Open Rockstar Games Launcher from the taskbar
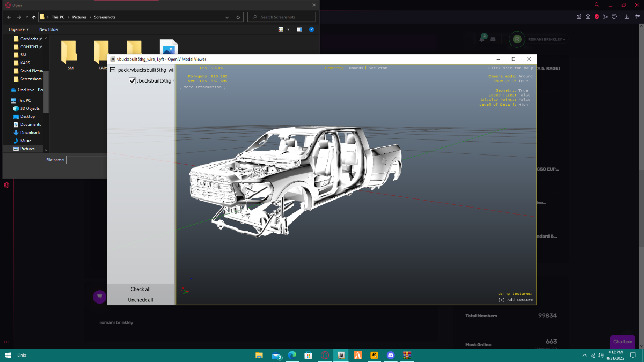This screenshot has height=362, width=644. click(374, 355)
